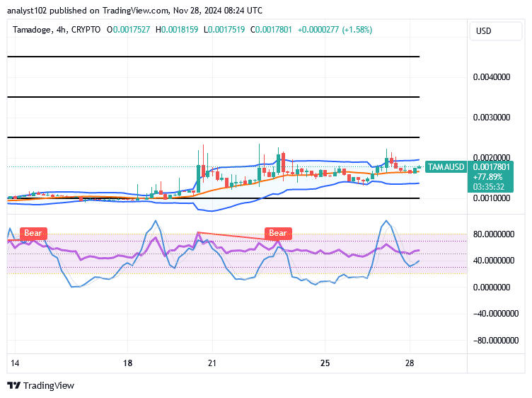This screenshot has width=532, height=398.
Task: Click the 0.0010000 price axis label
Action: click(x=492, y=198)
